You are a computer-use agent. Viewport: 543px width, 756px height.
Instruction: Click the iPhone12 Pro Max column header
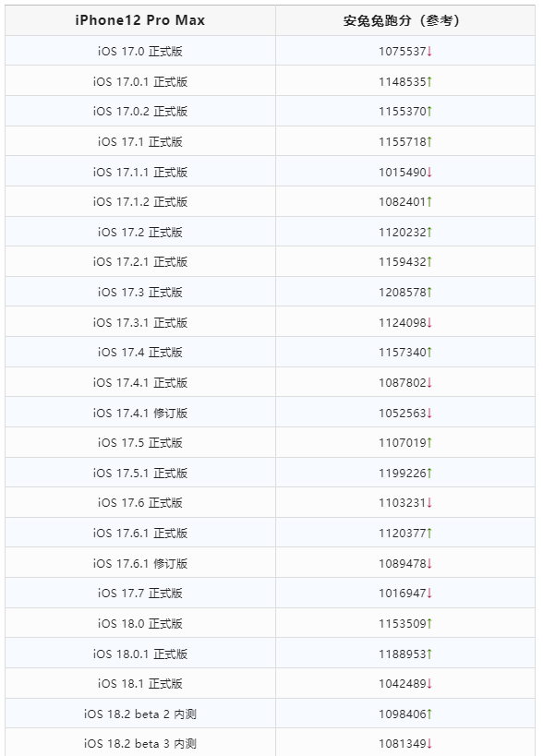[140, 20]
